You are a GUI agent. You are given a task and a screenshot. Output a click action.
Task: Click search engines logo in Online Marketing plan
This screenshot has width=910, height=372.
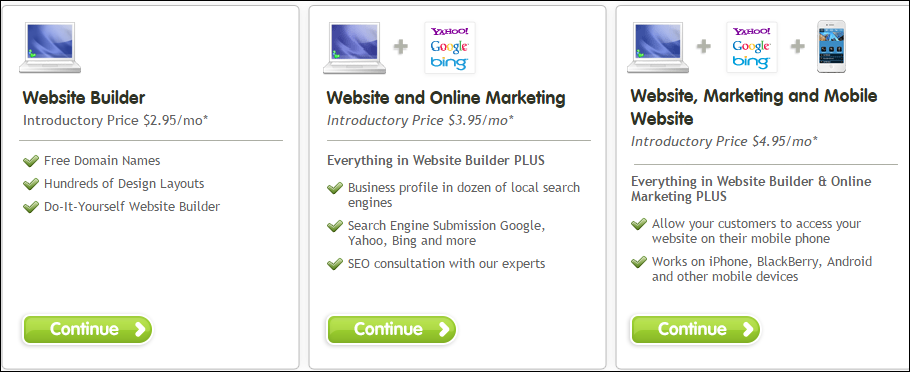[450, 48]
